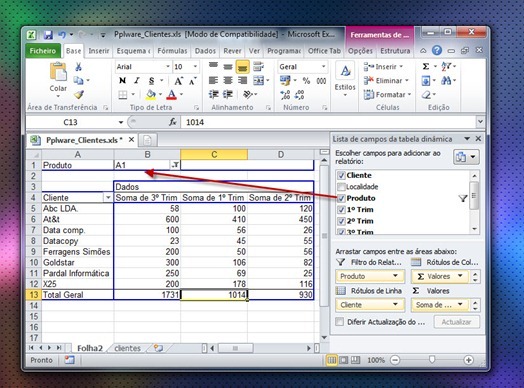524x388 pixels.
Task: Click the decrease font size icon
Action: 193,81
